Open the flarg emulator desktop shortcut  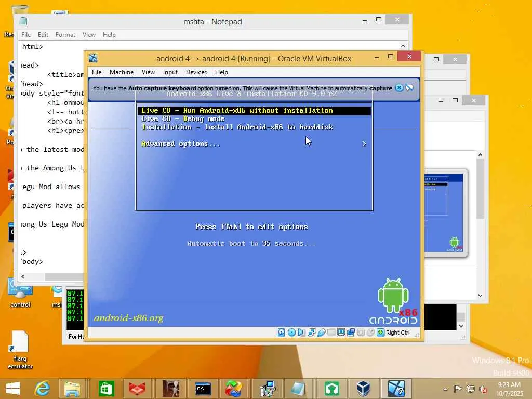(x=20, y=350)
